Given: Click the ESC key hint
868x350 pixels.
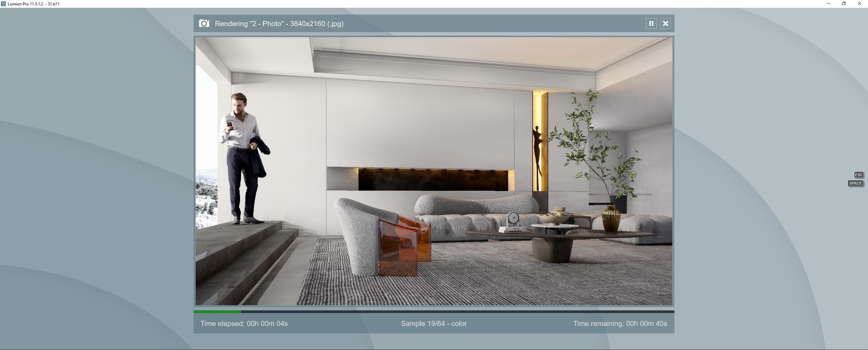Looking at the screenshot, I should click(x=859, y=175).
